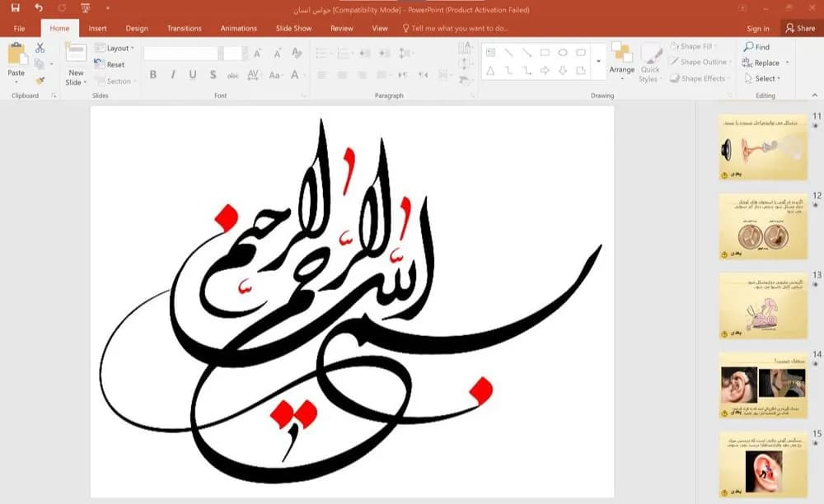Click the Copy icon
This screenshot has height=504, width=824.
39,64
